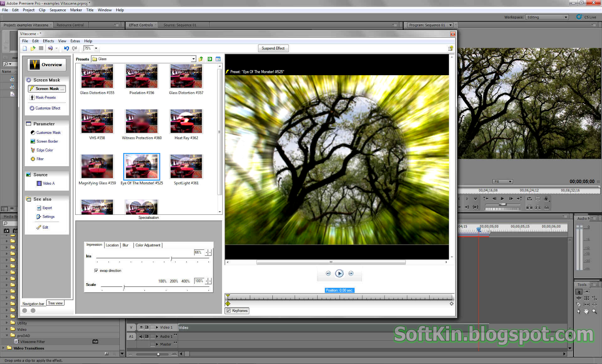Select the Premiere Zoom tool
602x364 pixels.
[x=594, y=311]
